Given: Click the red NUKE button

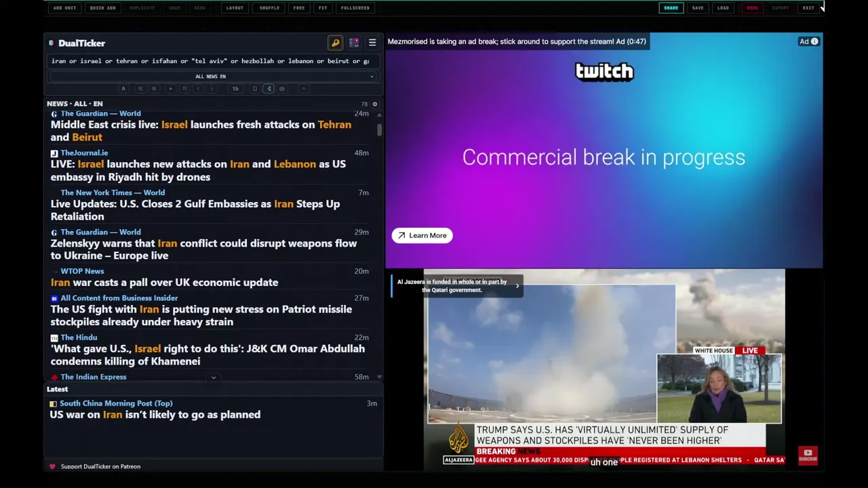Looking at the screenshot, I should pos(752,8).
